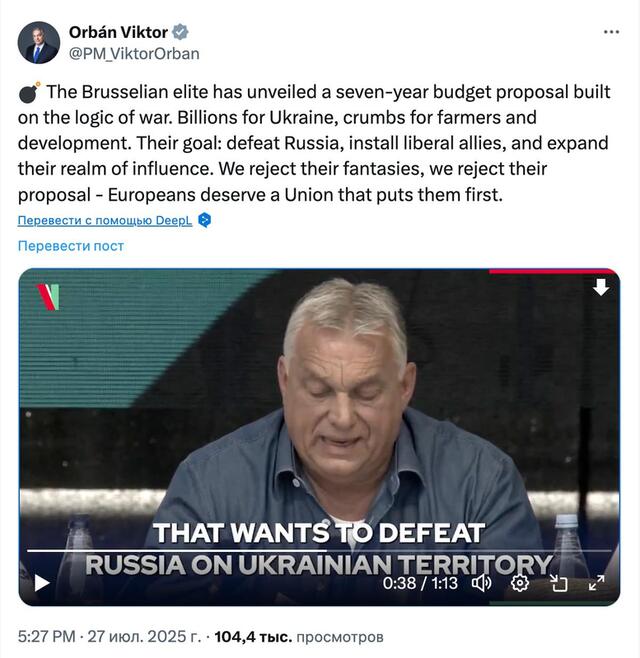640x658 pixels.
Task: Click the 104,4 тыс. просмотров view count
Action: [298, 636]
